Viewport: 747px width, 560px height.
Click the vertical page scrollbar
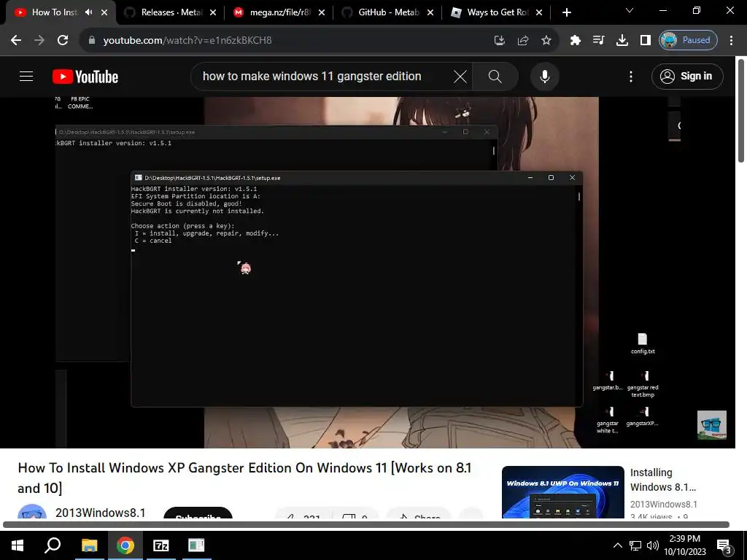point(741,111)
